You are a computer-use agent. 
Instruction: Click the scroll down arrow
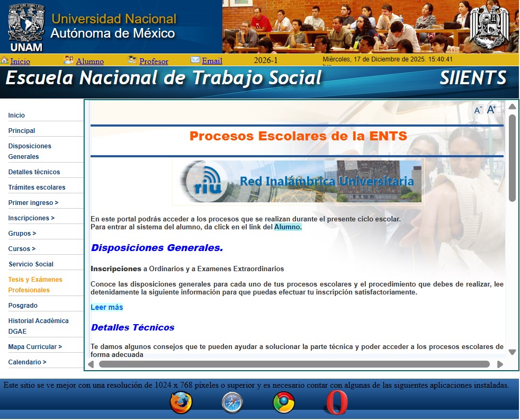tap(513, 352)
